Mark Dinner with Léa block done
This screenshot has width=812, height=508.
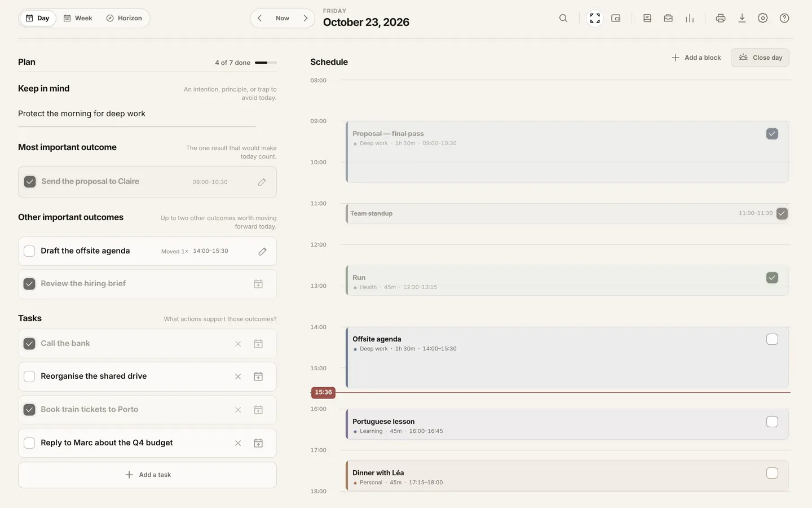tap(772, 473)
